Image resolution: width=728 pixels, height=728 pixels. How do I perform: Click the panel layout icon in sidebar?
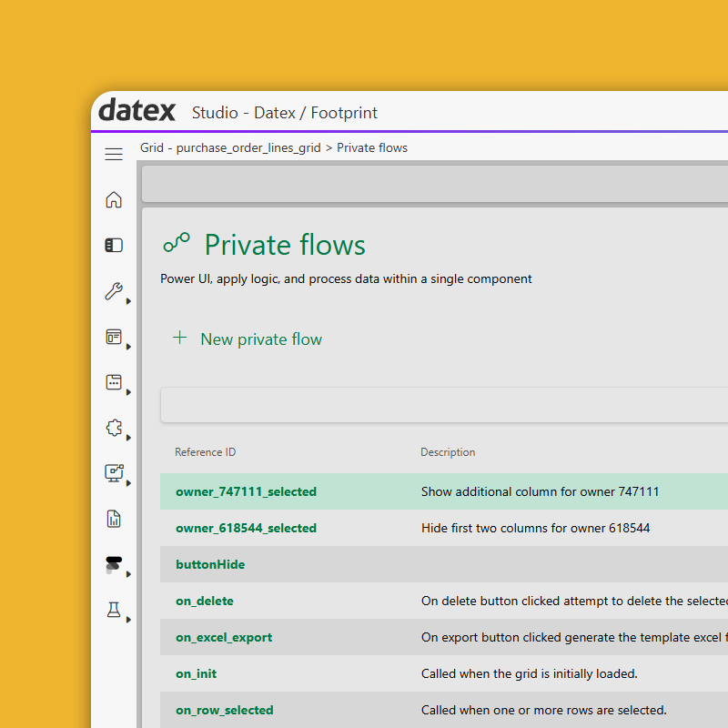point(114,246)
